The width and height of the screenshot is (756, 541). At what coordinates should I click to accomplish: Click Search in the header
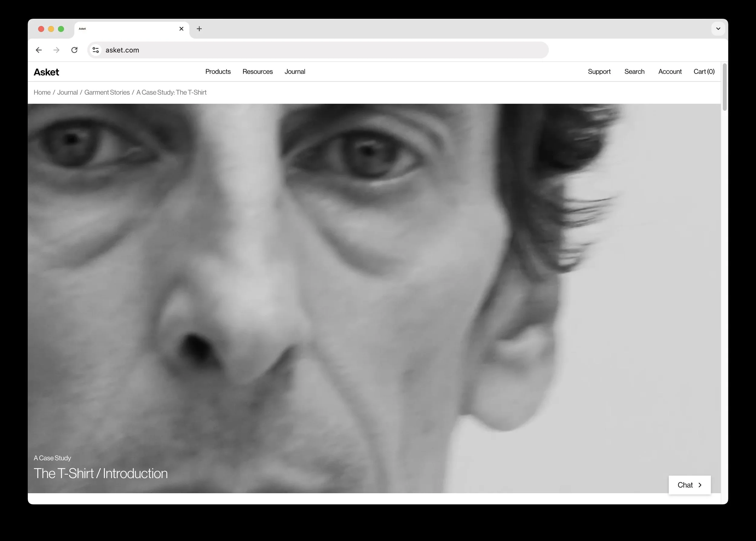(x=634, y=72)
